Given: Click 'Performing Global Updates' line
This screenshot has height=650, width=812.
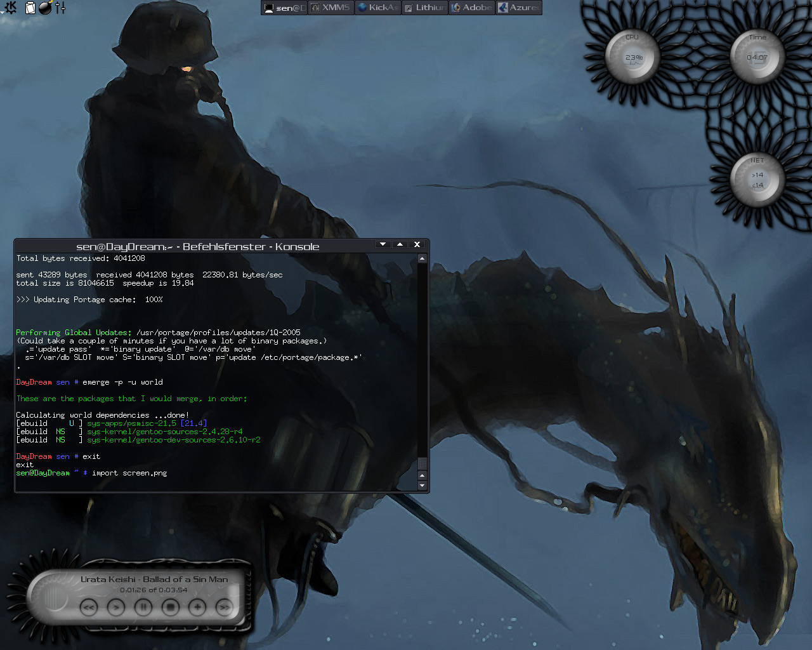Looking at the screenshot, I should pyautogui.click(x=158, y=333).
